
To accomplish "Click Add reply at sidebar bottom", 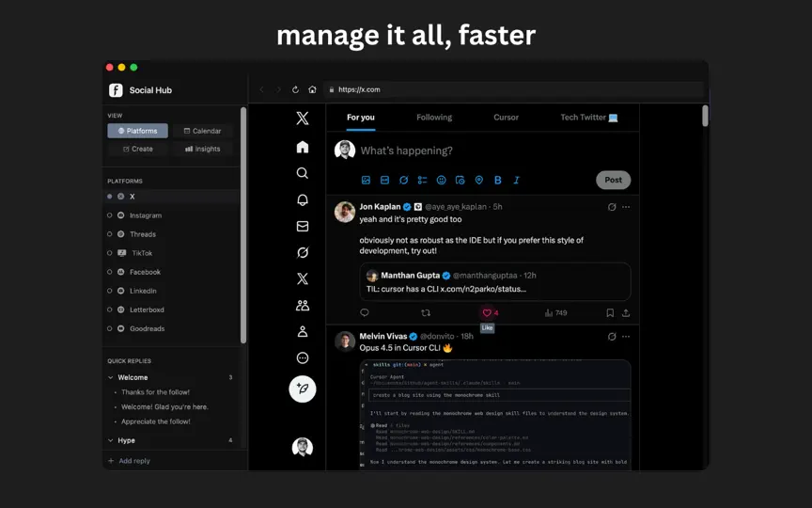I will pos(129,461).
